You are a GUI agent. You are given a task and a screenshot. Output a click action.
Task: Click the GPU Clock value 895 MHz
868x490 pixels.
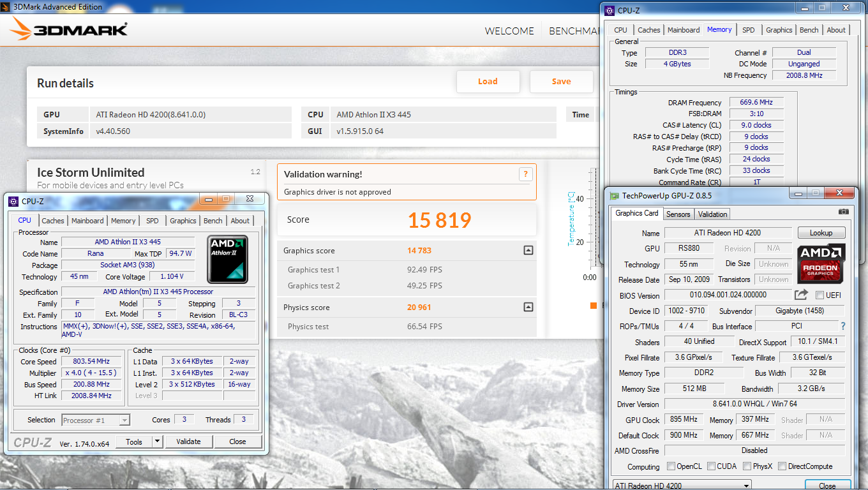684,419
